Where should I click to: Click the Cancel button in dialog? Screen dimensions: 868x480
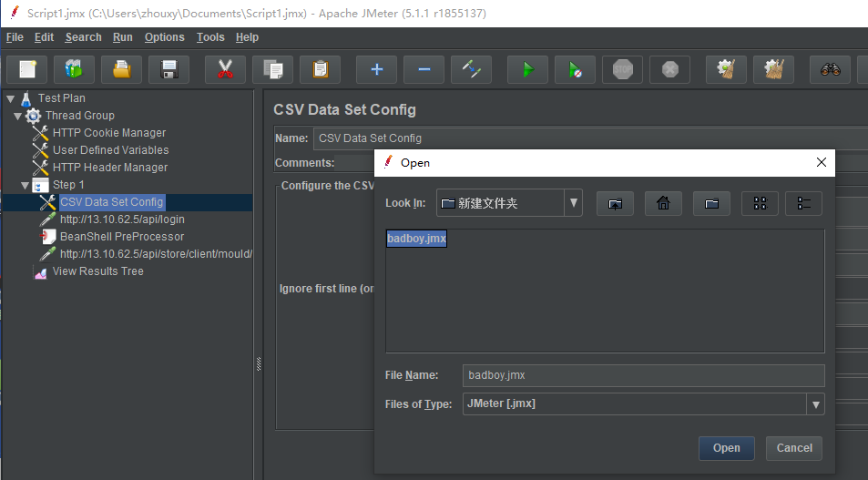(794, 448)
